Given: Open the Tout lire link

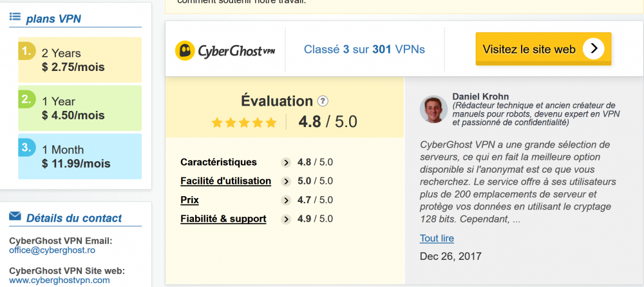Looking at the screenshot, I should click(x=437, y=238).
